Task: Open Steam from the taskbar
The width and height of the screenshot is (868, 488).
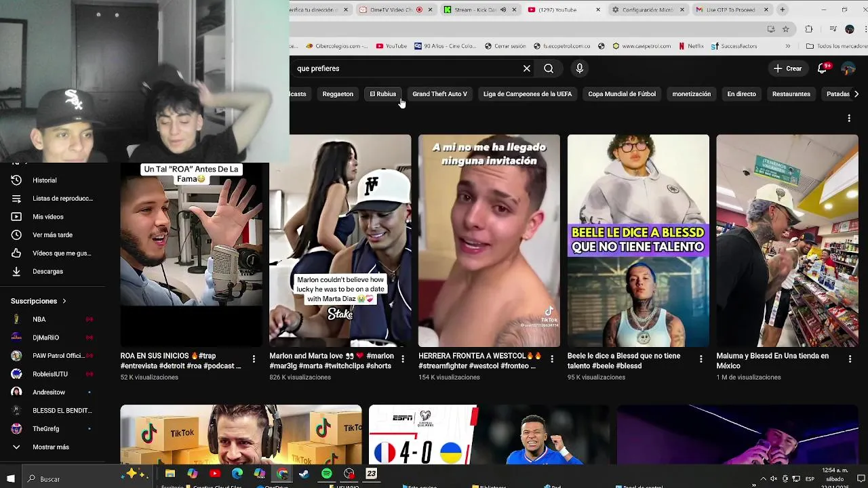Action: [304, 474]
